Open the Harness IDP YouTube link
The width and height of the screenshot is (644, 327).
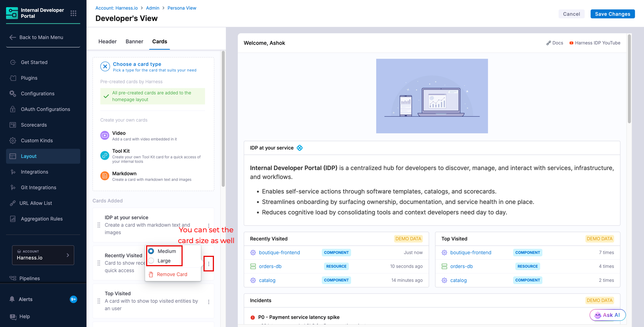(595, 43)
